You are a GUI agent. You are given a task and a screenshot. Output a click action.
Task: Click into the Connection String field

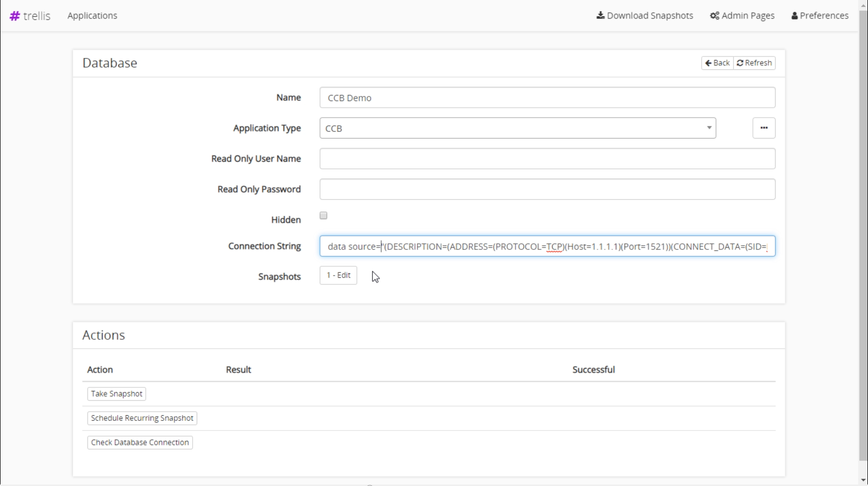coord(548,246)
